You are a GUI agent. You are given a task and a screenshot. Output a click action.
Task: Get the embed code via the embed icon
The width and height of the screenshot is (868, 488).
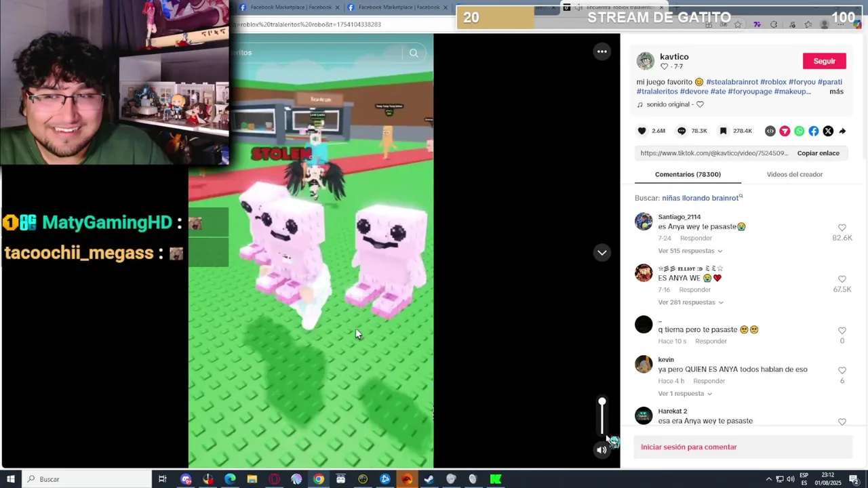(770, 131)
